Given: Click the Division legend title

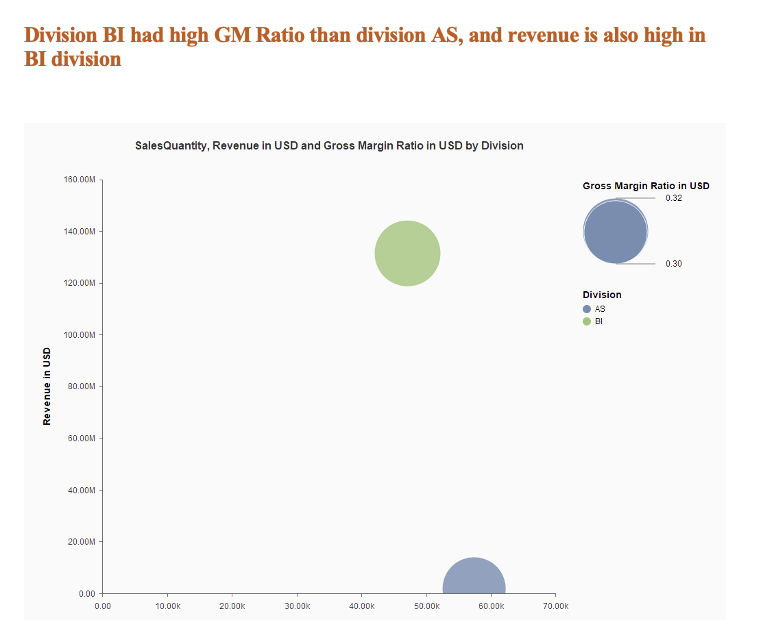Looking at the screenshot, I should pos(602,295).
